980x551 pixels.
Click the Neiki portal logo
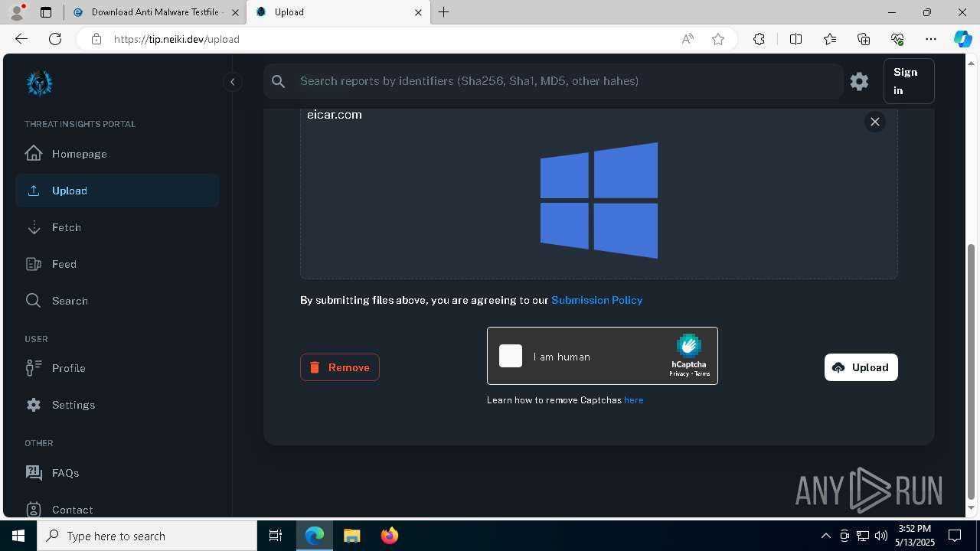click(39, 83)
